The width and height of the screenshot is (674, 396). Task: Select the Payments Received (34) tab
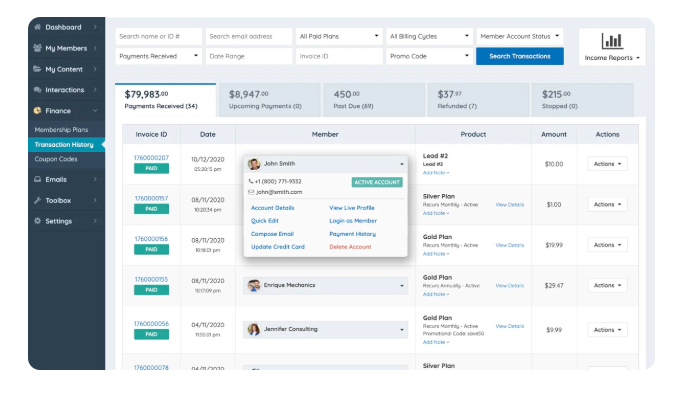point(165,100)
